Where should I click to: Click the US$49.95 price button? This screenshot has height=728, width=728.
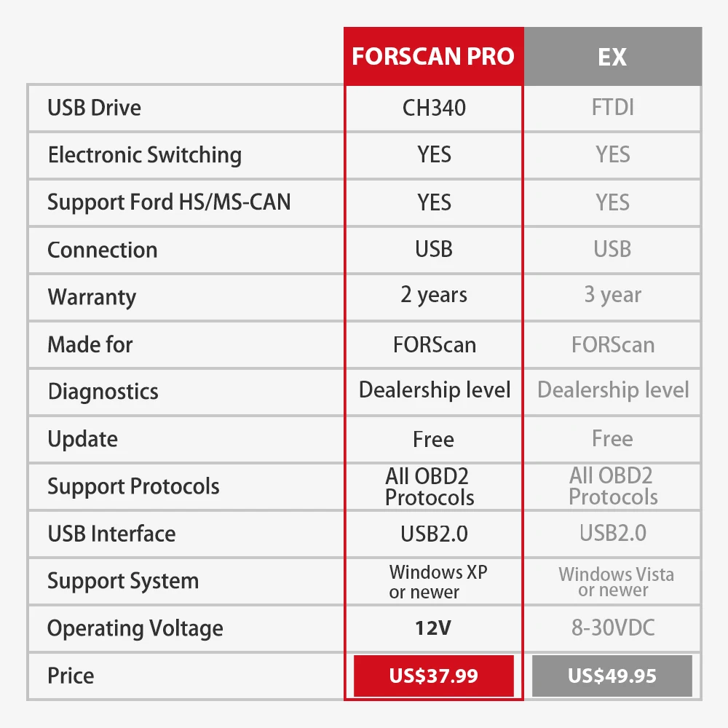[x=612, y=676]
